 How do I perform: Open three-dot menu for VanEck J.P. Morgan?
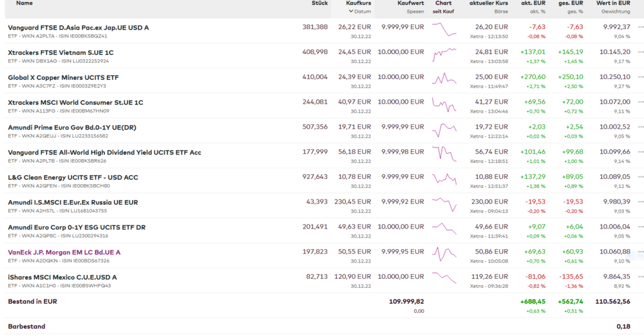click(640, 252)
